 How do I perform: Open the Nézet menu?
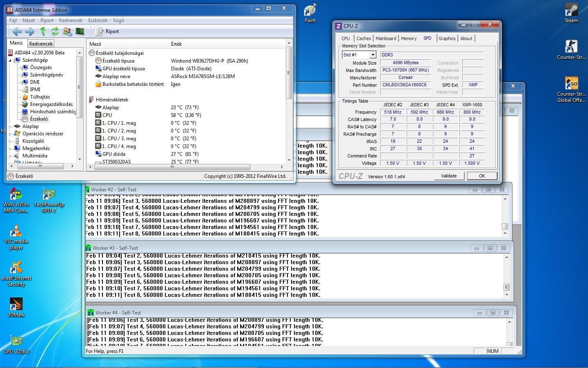pyautogui.click(x=29, y=20)
